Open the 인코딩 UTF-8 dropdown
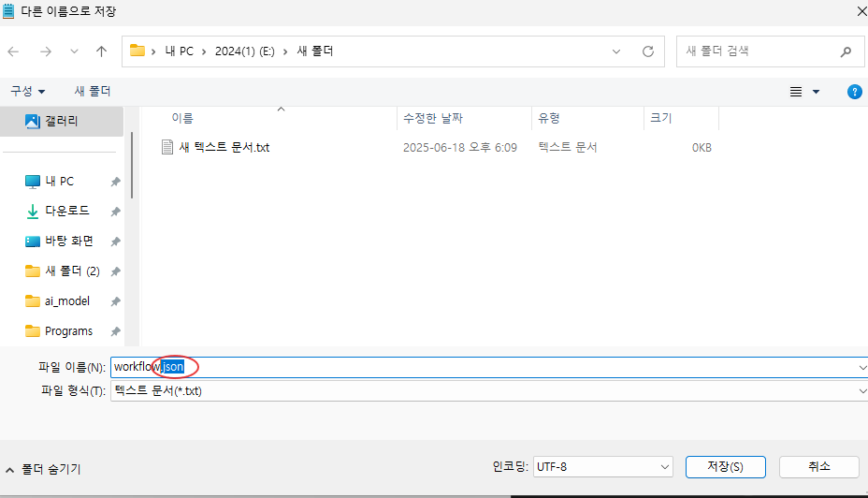This screenshot has height=498, width=868. click(603, 467)
